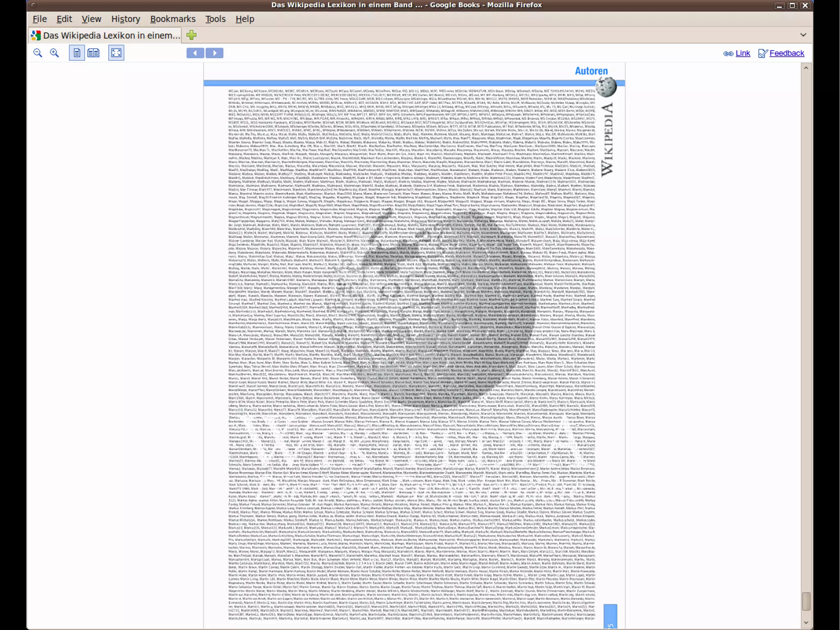
Task: Open the History menu
Action: point(126,19)
